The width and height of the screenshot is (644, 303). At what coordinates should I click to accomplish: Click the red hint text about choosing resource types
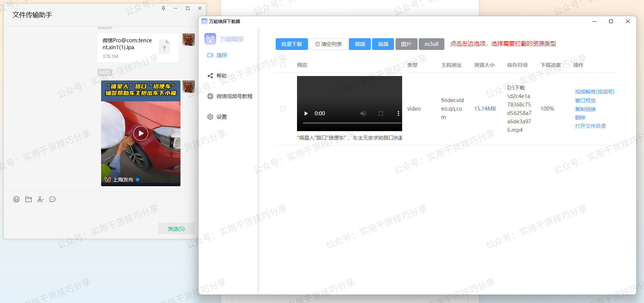coord(503,44)
